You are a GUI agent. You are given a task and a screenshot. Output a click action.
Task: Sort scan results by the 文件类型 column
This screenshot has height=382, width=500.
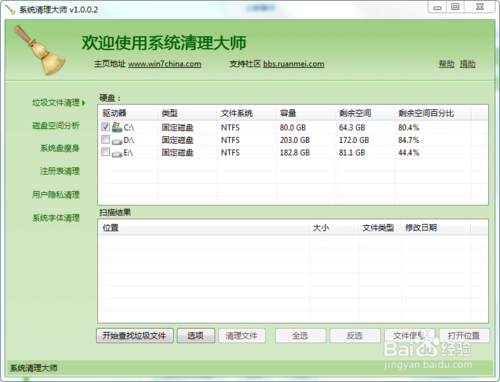pyautogui.click(x=380, y=228)
